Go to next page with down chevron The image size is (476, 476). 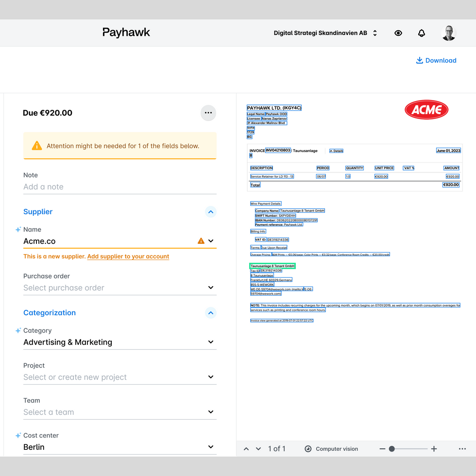(258, 449)
